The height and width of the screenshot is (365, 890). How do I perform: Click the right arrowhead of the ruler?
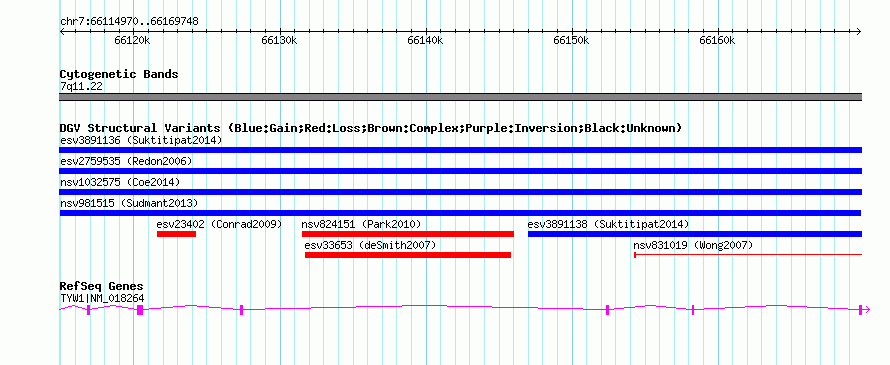858,31
